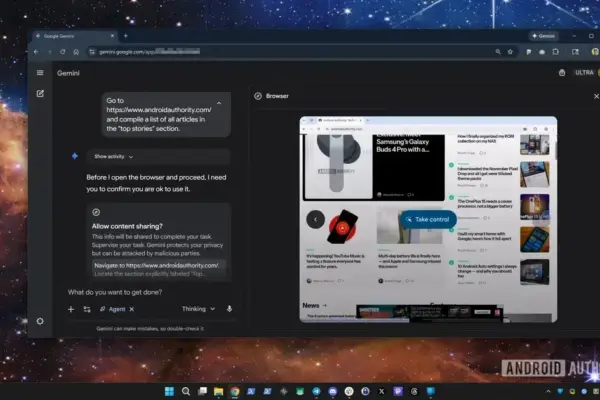This screenshot has height=400, width=600.
Task: Open the Thinking model dropdown
Action: pyautogui.click(x=198, y=309)
